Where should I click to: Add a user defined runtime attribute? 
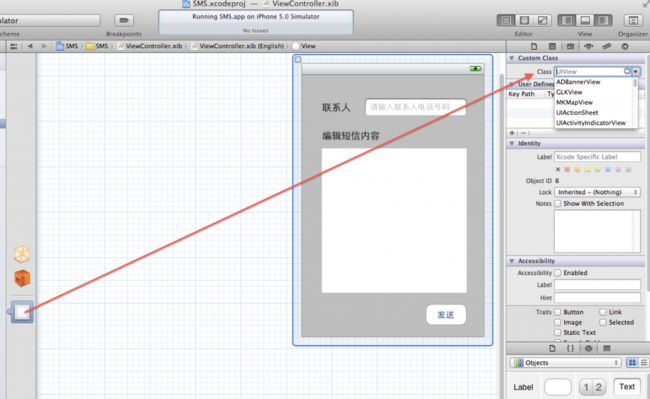pyautogui.click(x=512, y=133)
